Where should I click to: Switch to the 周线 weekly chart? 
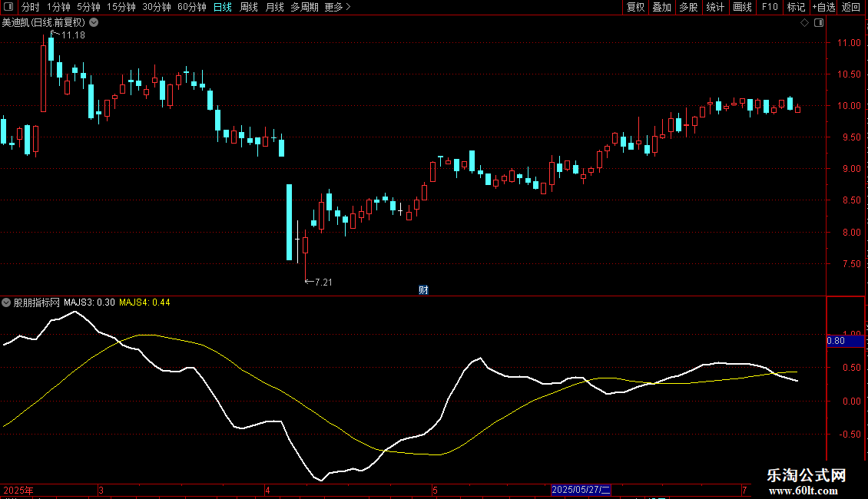(249, 7)
